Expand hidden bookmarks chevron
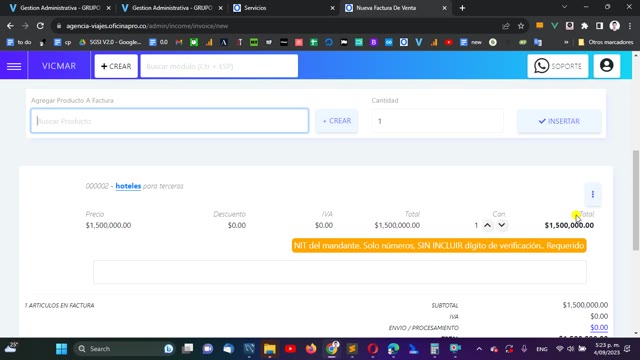Screen dimensions: 640x360 (566, 42)
